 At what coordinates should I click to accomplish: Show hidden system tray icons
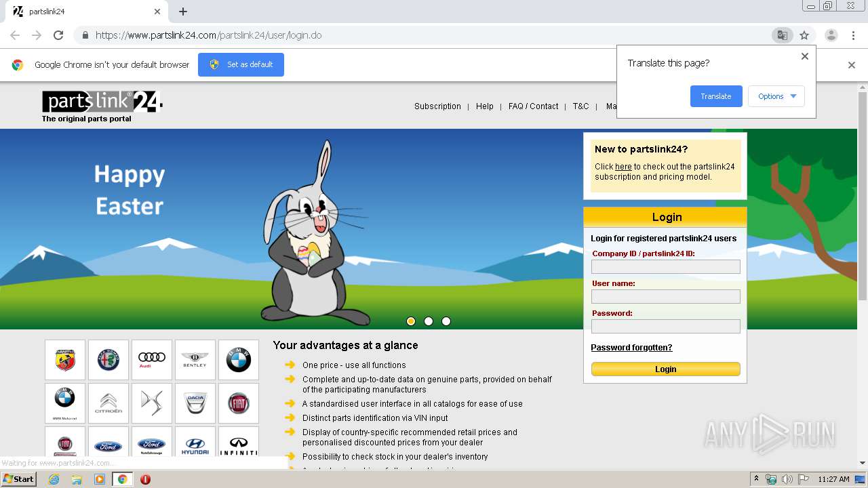click(756, 479)
